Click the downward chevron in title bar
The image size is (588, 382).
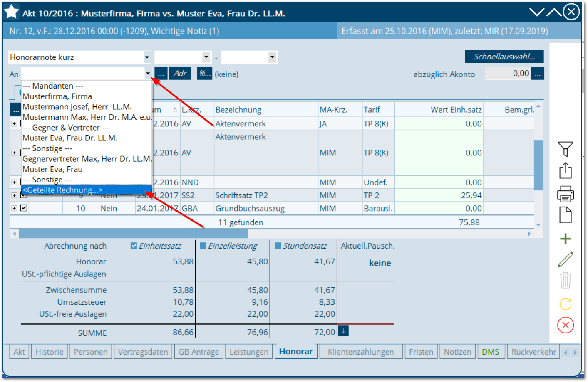tap(537, 12)
